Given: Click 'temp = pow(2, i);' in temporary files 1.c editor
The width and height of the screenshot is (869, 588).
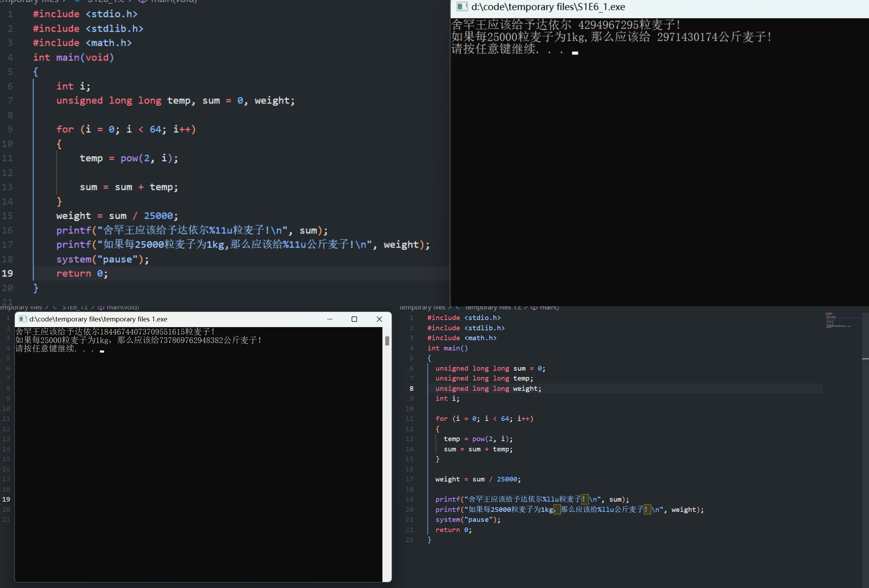Looking at the screenshot, I should pos(478,439).
